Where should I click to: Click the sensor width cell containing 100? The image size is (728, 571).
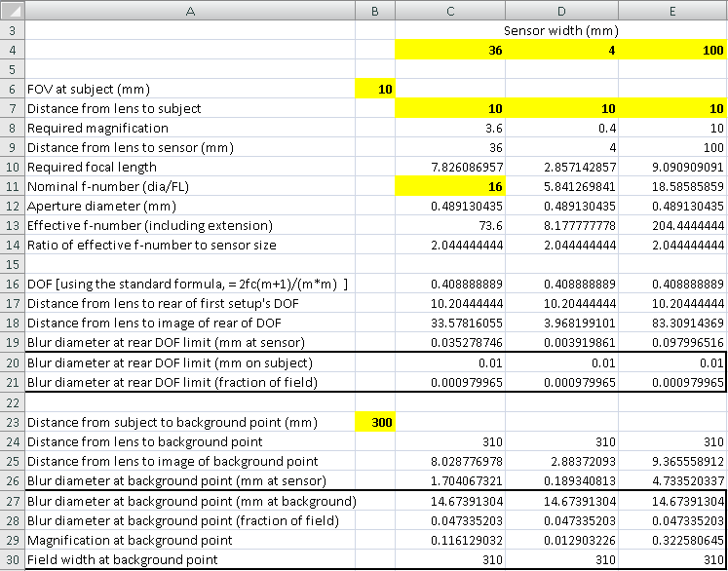tap(673, 50)
